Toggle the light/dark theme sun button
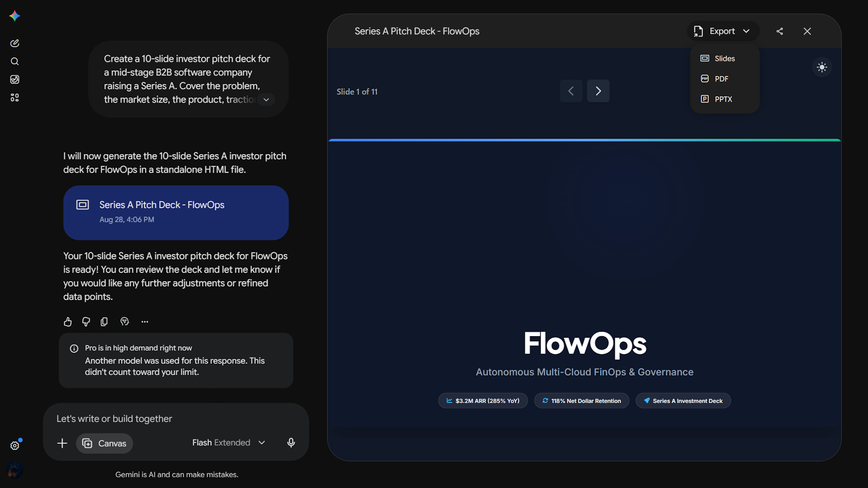This screenshot has height=488, width=868. coord(822,67)
